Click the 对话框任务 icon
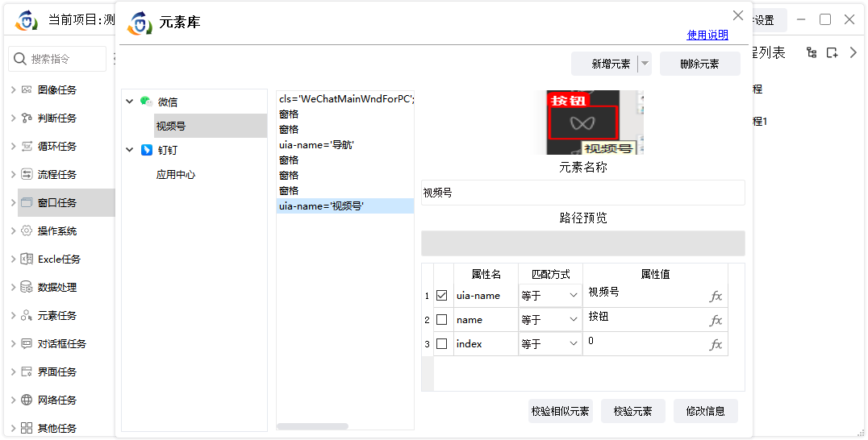868x440 pixels. pos(27,343)
